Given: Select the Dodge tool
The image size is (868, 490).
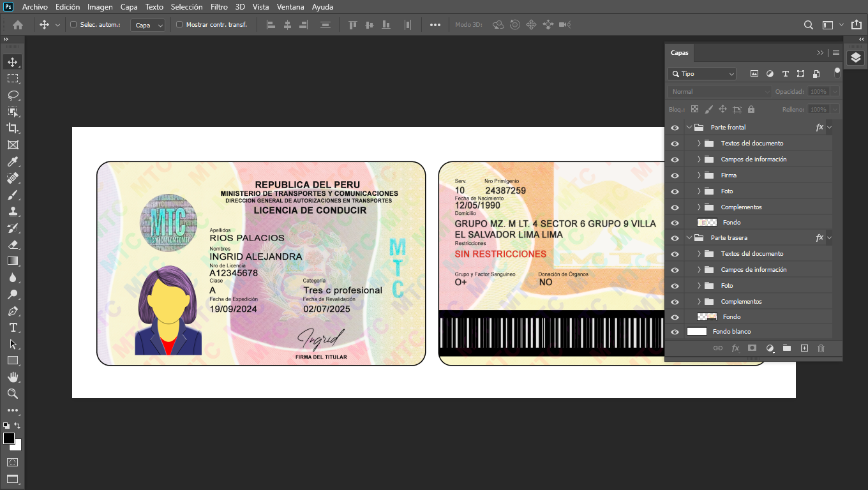Looking at the screenshot, I should click(x=13, y=294).
